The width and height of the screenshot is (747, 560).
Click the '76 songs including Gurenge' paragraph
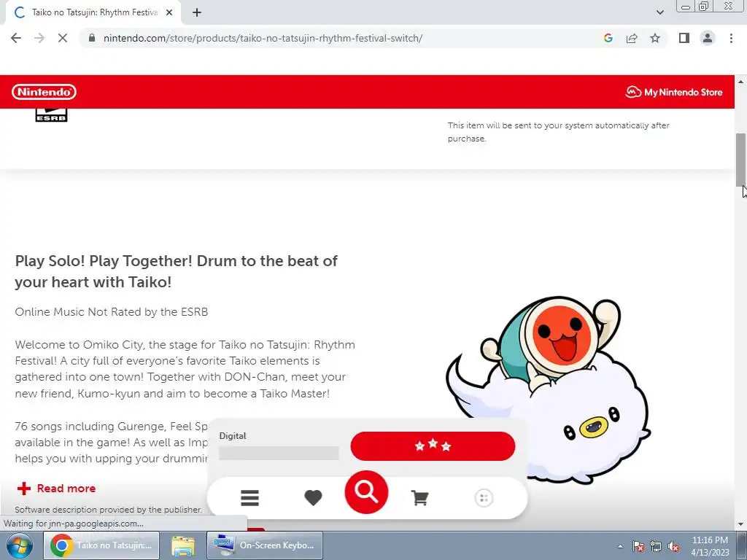[x=112, y=443]
